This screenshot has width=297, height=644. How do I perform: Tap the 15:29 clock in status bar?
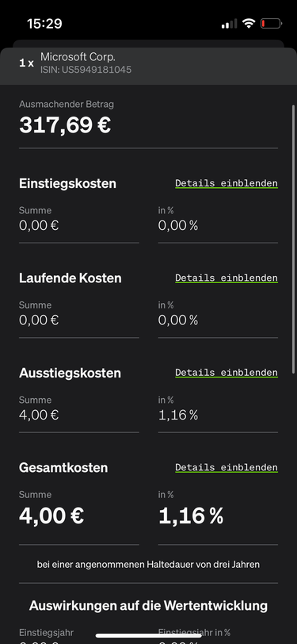pos(44,24)
